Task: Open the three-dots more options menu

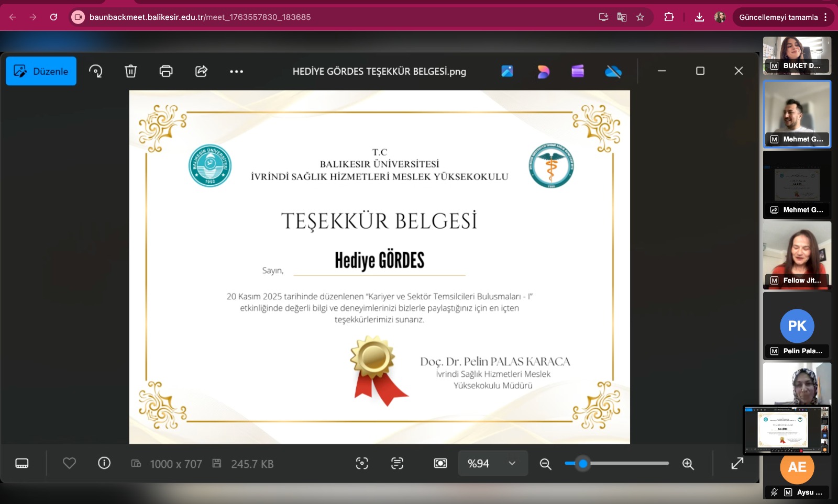Action: pyautogui.click(x=236, y=71)
